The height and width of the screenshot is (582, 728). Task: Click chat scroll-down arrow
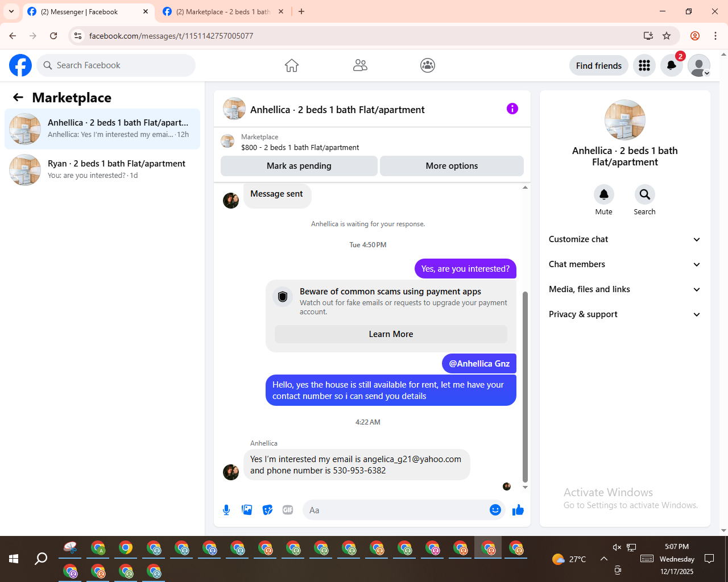525,487
